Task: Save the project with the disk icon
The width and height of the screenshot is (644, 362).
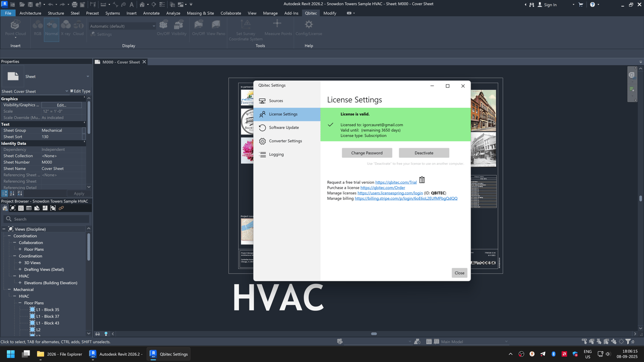Action: point(30,4)
